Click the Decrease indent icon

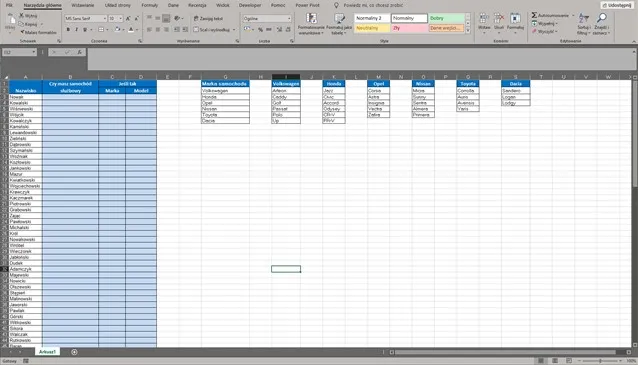coord(177,30)
